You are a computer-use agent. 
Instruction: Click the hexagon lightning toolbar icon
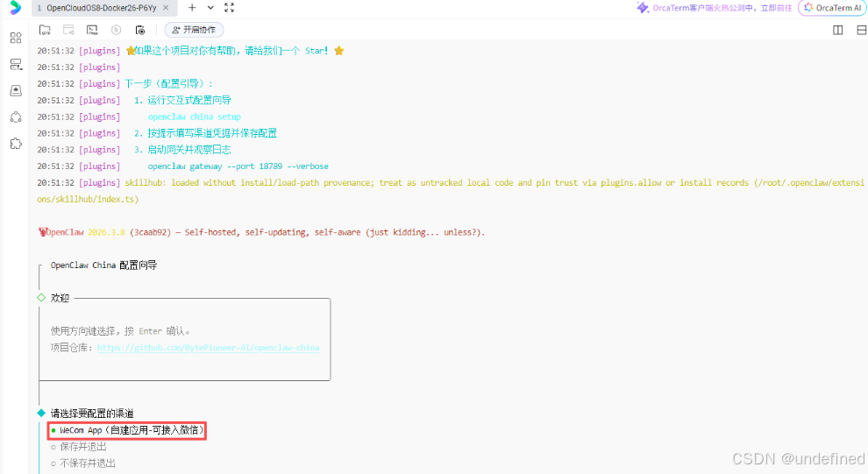coord(117,30)
